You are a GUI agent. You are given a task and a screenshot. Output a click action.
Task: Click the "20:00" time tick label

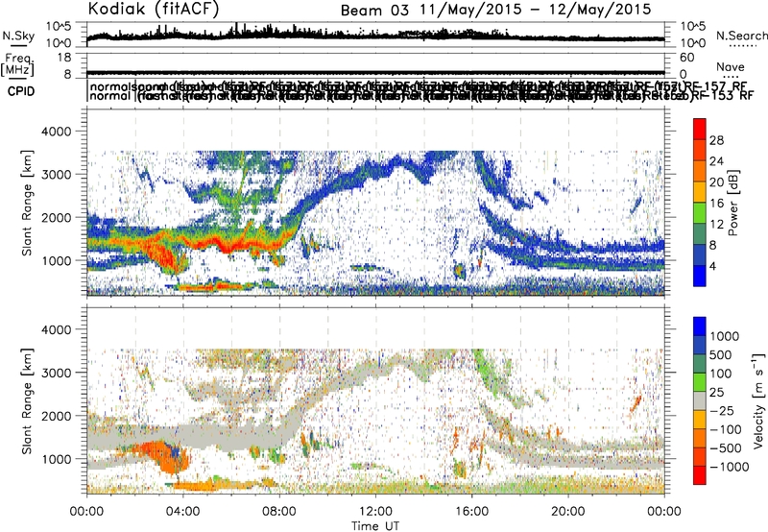(568, 512)
